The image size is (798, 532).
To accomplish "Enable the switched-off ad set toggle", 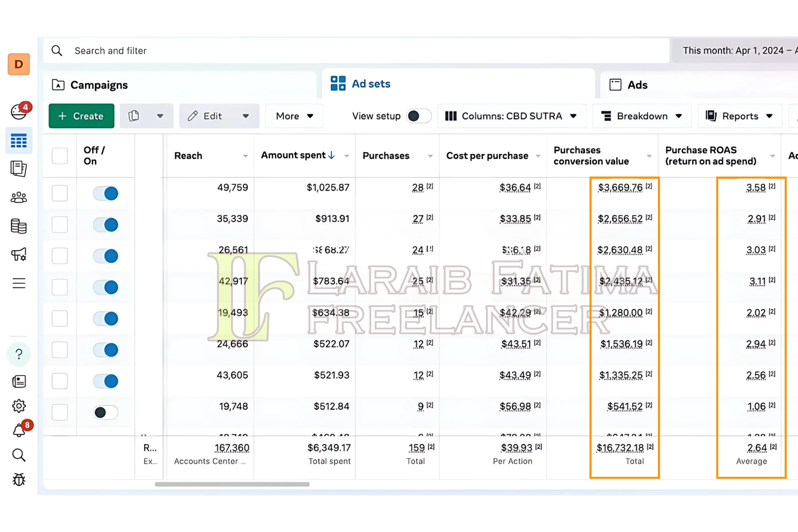I will pyautogui.click(x=106, y=412).
